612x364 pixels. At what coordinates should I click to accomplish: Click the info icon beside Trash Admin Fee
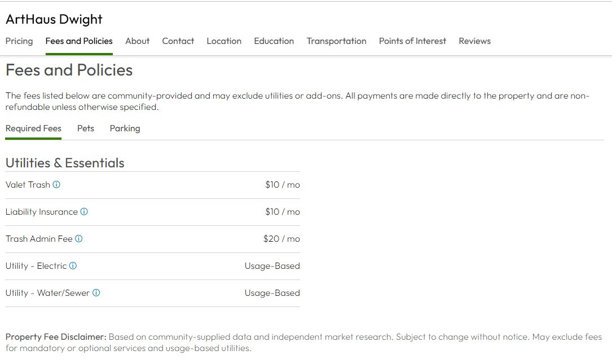coord(79,239)
